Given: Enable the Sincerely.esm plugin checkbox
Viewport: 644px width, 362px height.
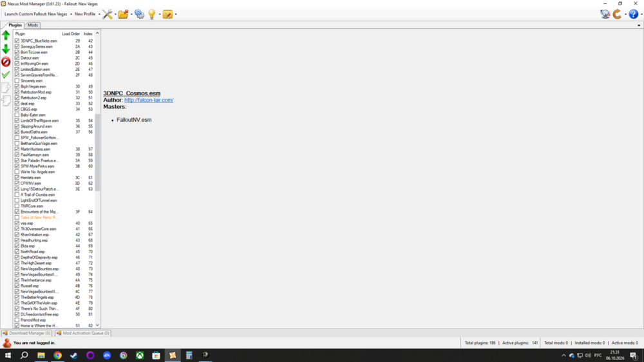Looking at the screenshot, I should [x=17, y=81].
